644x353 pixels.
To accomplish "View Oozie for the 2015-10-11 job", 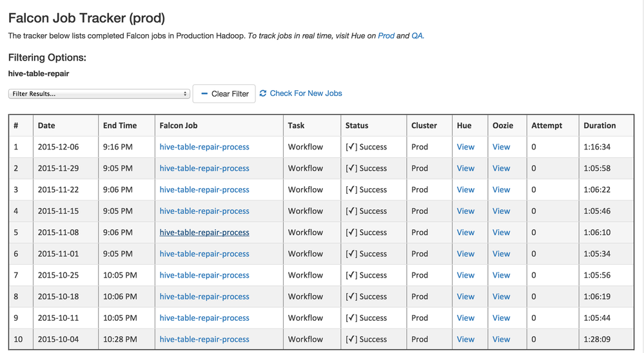I will 501,318.
